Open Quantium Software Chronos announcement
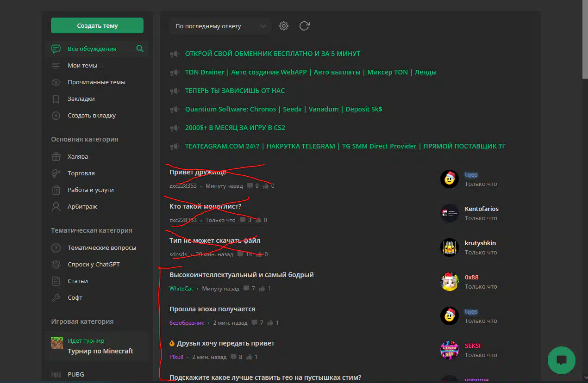This screenshot has width=588, height=383. [283, 109]
